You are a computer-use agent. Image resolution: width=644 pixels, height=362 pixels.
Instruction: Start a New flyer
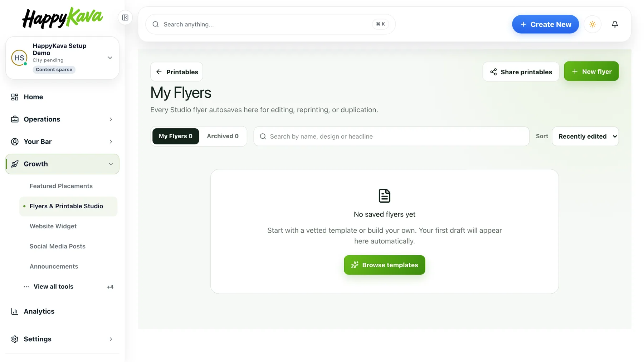tap(591, 71)
